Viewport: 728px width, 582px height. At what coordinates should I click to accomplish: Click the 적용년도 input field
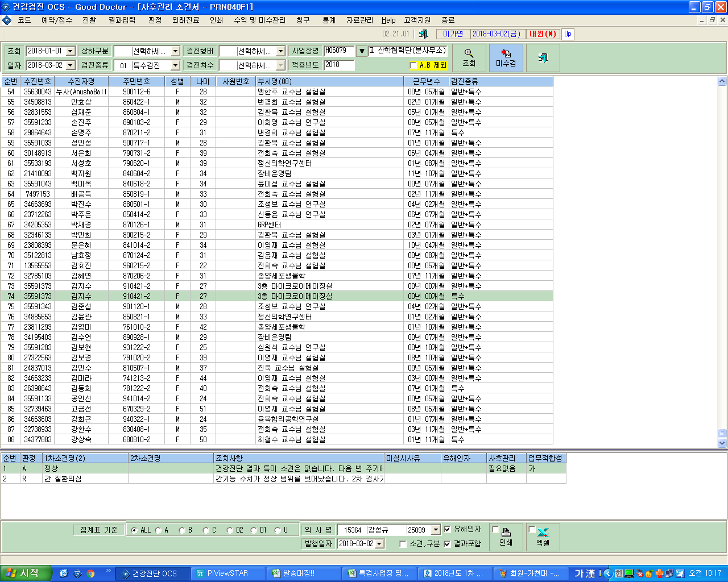339,65
